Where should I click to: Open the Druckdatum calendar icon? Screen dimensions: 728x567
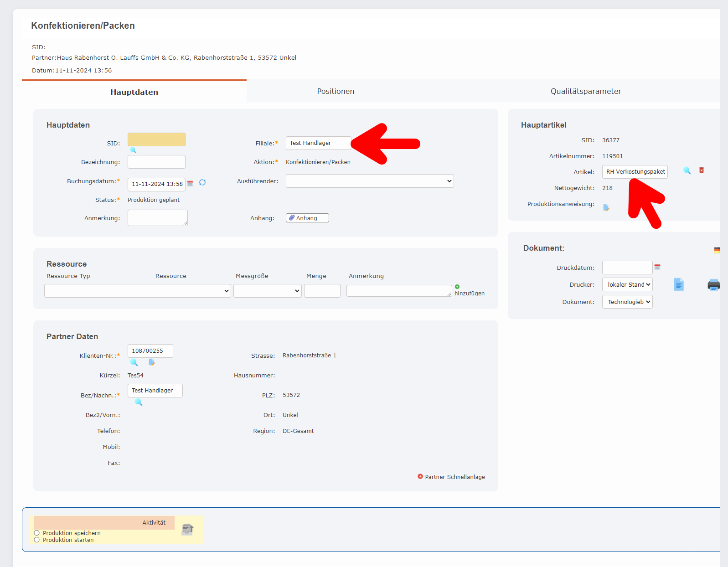click(657, 267)
